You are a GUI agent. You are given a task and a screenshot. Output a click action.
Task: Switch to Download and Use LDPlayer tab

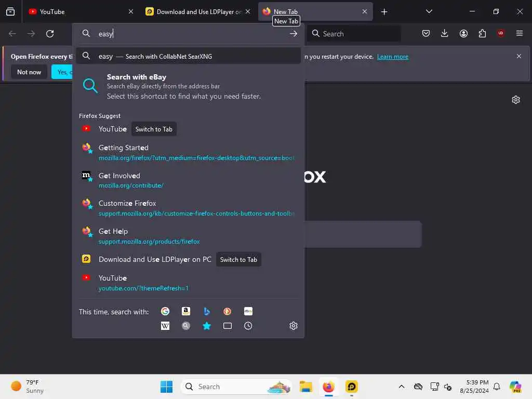click(x=198, y=11)
